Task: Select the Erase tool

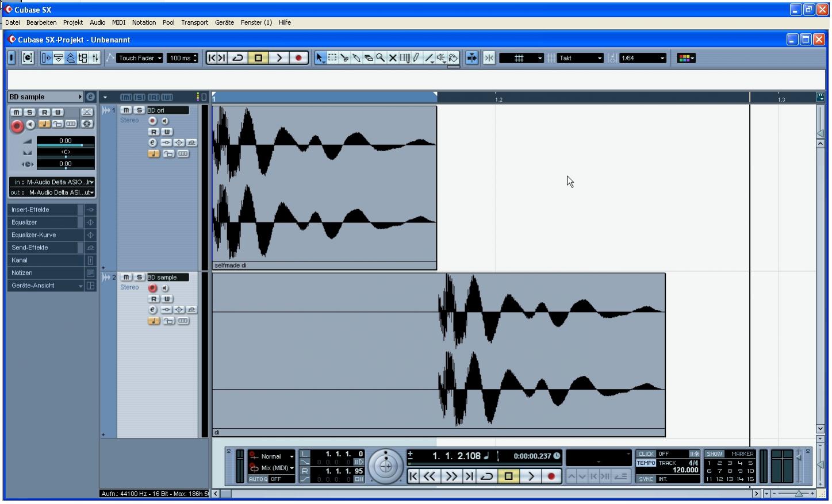Action: click(x=369, y=58)
